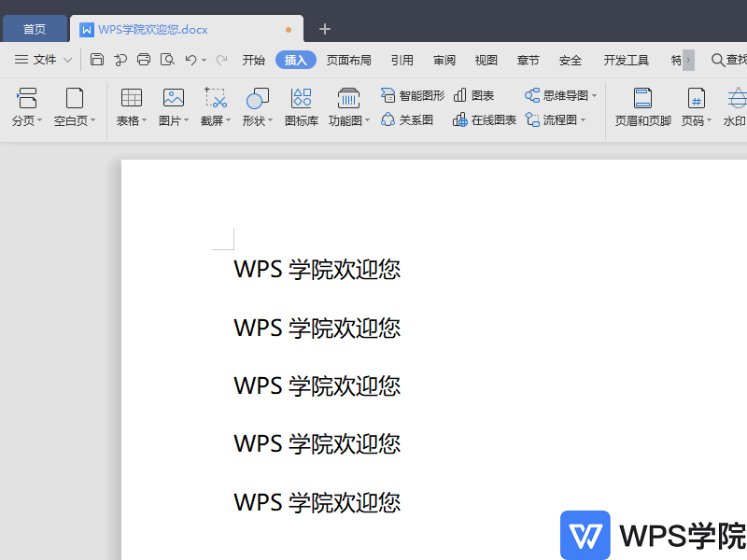The image size is (747, 560).
Task: Click the last line WPS 学院欢迎您
Action: (x=317, y=502)
